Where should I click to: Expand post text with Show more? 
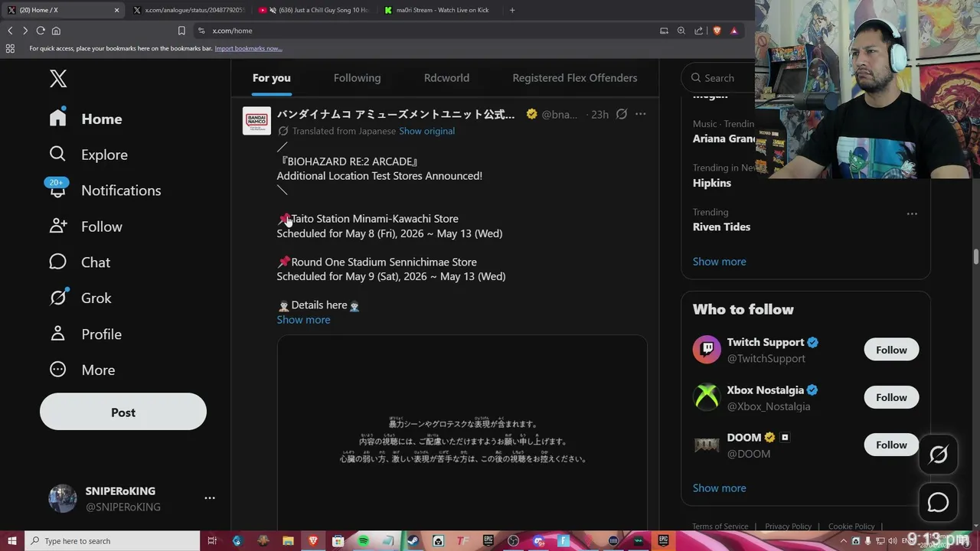tap(303, 320)
